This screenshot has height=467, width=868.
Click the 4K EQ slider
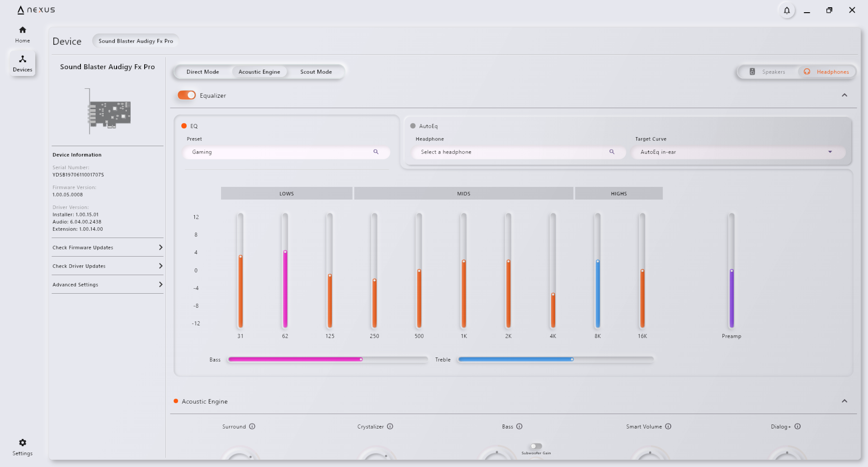pos(553,271)
